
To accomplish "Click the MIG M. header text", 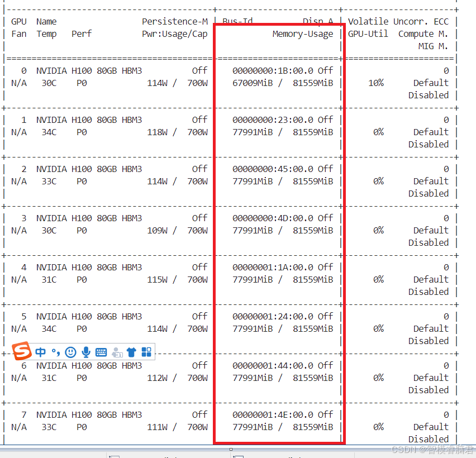I will [x=433, y=46].
